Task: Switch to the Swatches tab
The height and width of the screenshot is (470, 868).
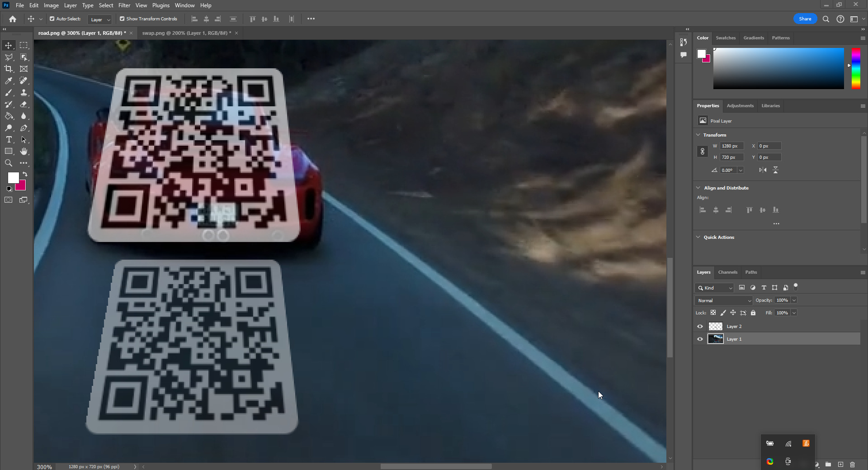Action: (726, 38)
